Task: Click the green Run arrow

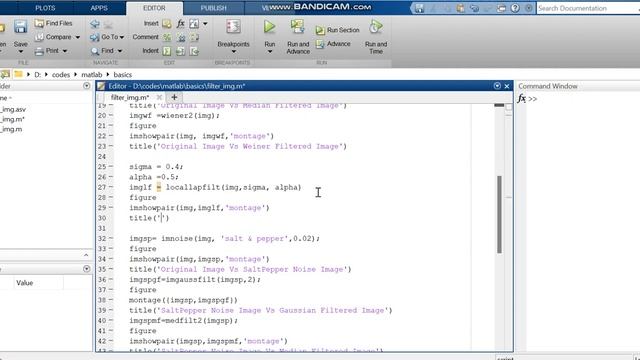Action: (269, 27)
